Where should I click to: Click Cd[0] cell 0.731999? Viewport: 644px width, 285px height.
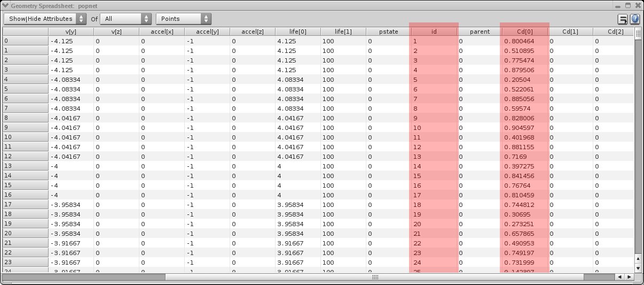(525, 262)
